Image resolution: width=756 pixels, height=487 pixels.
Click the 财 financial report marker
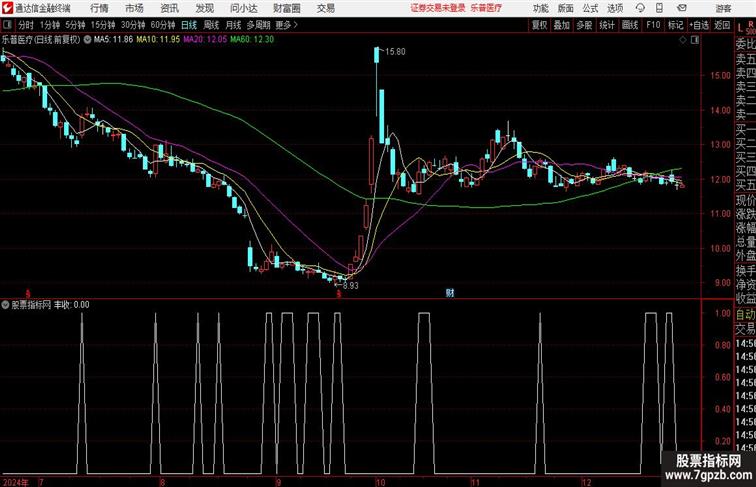click(450, 293)
